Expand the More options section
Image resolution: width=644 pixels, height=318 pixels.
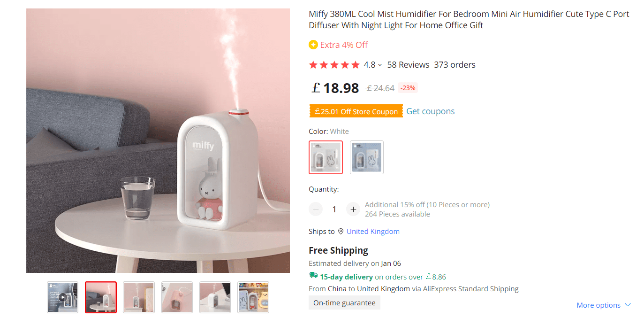604,305
